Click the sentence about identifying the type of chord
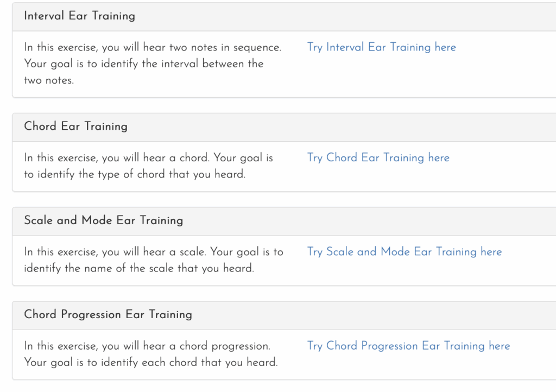556x392 pixels. pyautogui.click(x=134, y=174)
